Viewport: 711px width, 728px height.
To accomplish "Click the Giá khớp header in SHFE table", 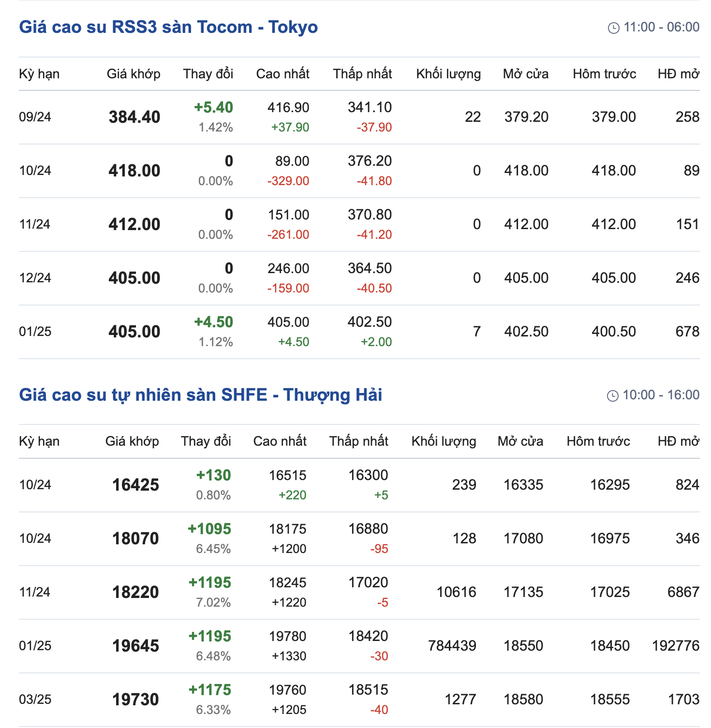I will [x=132, y=441].
